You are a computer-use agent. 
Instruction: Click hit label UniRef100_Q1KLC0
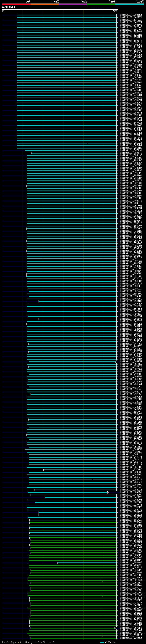click(x=131, y=387)
